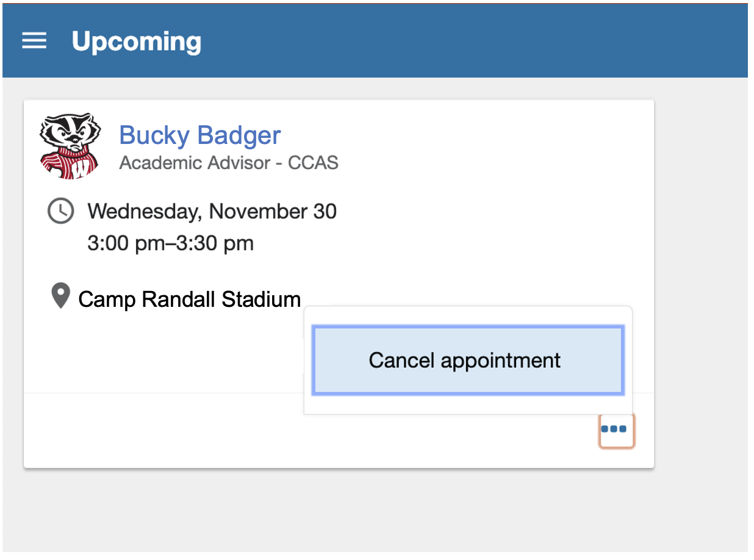
Task: Click the 3:00 pm–3:30 pm time text
Action: tap(170, 243)
